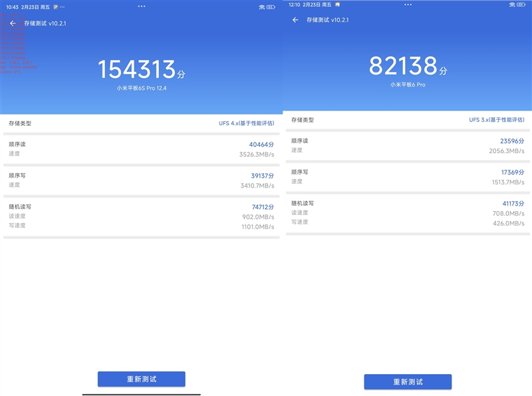The height and width of the screenshot is (396, 532).
Task: Tap three-dot handle above the 154313 score
Action: tap(141, 6)
